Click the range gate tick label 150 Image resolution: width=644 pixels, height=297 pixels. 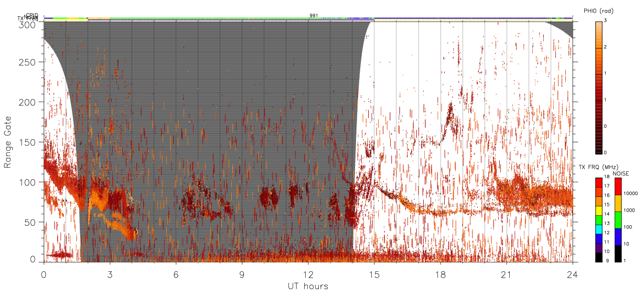click(x=28, y=142)
